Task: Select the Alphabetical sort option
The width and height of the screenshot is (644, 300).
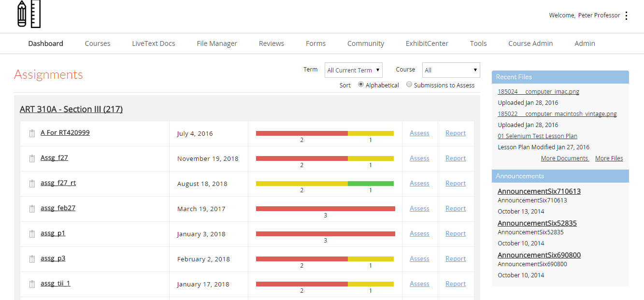Action: (x=361, y=85)
